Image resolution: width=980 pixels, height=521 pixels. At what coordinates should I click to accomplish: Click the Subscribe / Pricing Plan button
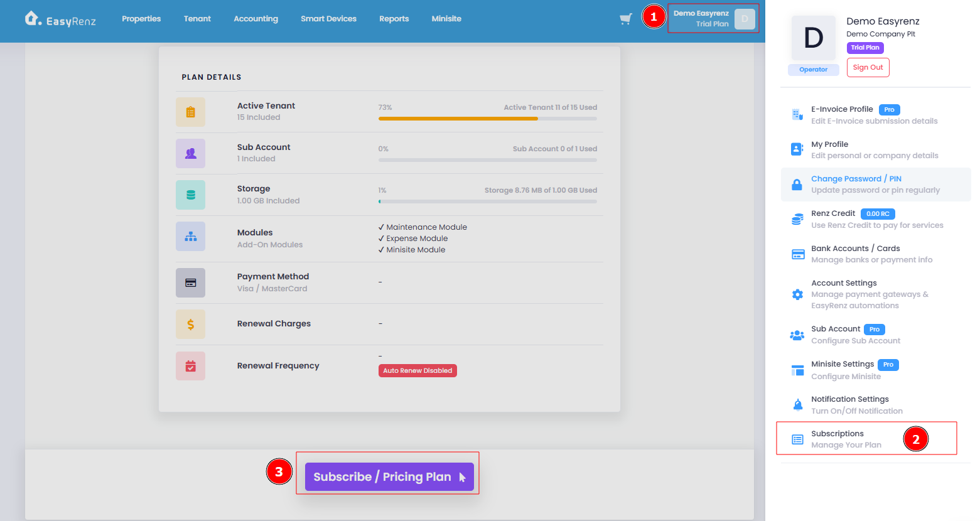(389, 477)
